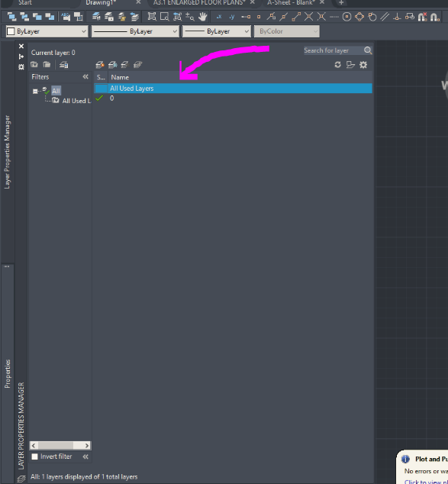The height and width of the screenshot is (484, 448).
Task: Click the New Group Filter icon
Action: click(47, 65)
